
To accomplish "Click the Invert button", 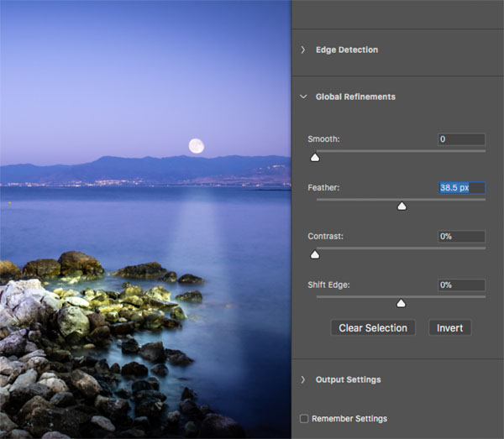I will pyautogui.click(x=449, y=328).
